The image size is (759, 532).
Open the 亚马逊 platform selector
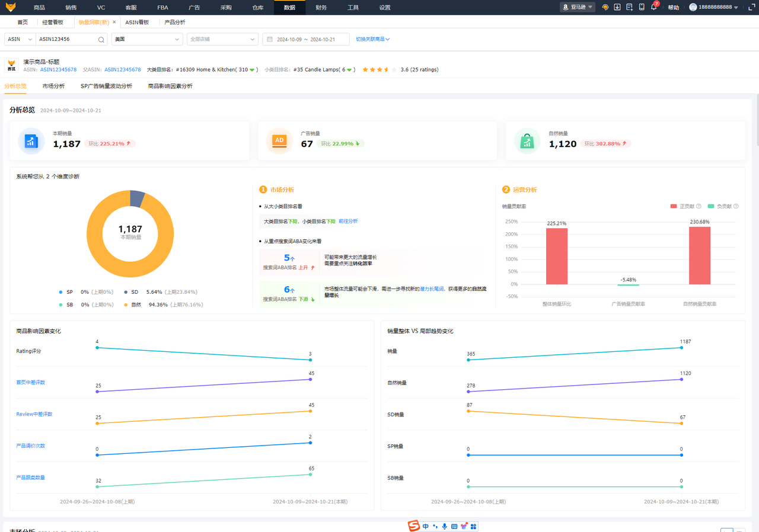coord(577,7)
